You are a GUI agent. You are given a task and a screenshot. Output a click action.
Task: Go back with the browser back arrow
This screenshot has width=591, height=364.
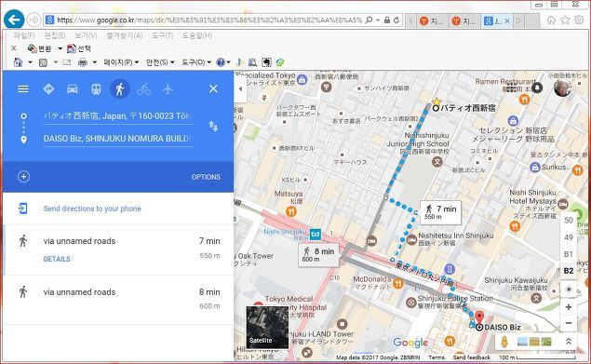pyautogui.click(x=14, y=20)
